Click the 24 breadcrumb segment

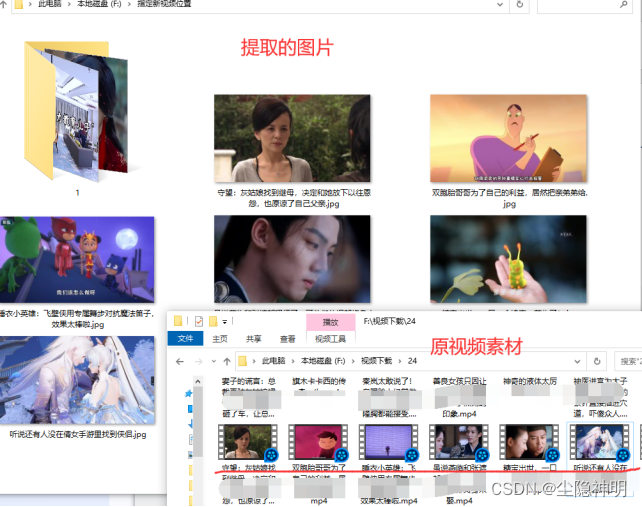(x=412, y=361)
